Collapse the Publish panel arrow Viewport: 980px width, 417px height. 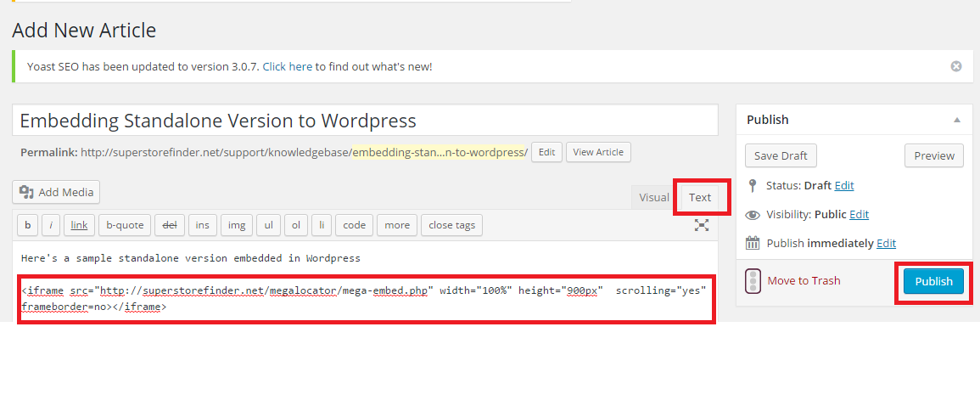957,120
